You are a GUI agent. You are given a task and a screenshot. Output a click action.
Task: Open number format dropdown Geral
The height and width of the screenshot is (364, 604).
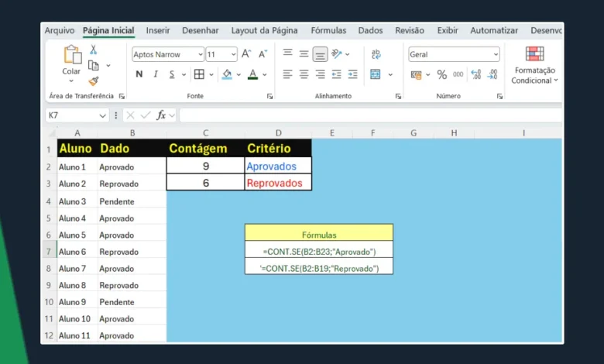tap(496, 55)
